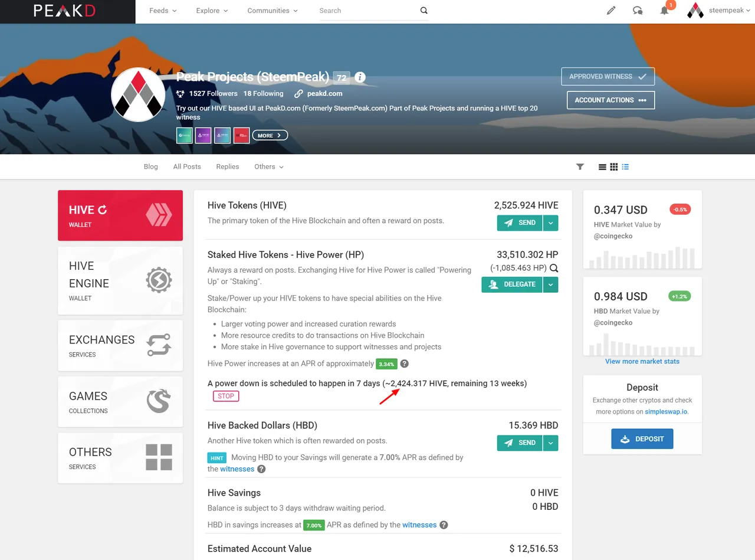
Task: Expand dropdown beside DELEGATE button
Action: [550, 284]
